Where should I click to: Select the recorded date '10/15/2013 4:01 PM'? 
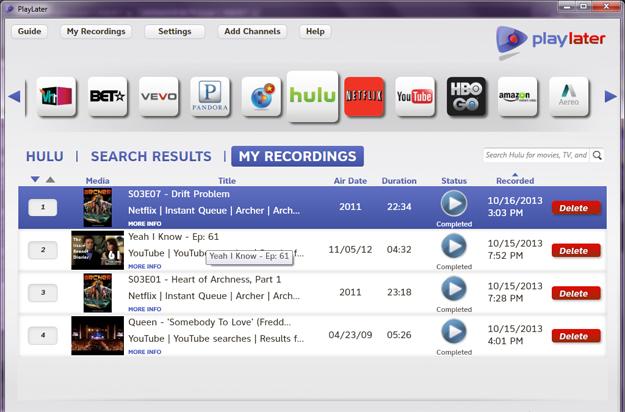point(515,335)
